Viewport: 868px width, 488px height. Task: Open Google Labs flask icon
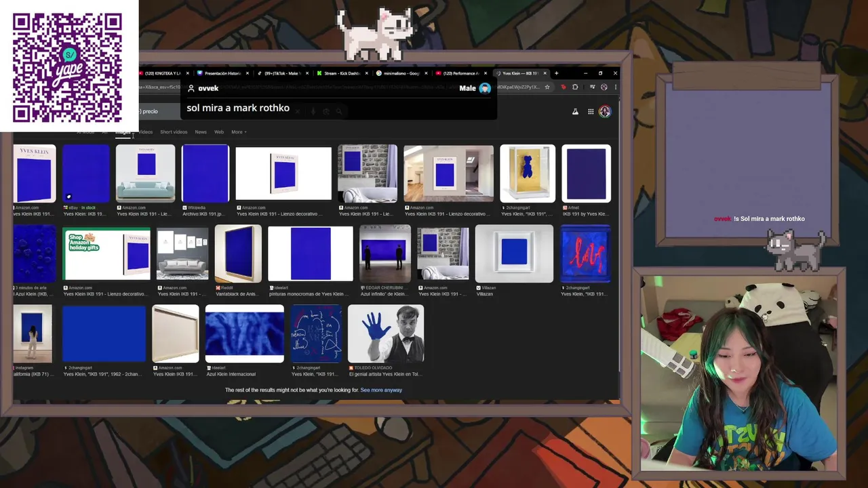point(575,112)
